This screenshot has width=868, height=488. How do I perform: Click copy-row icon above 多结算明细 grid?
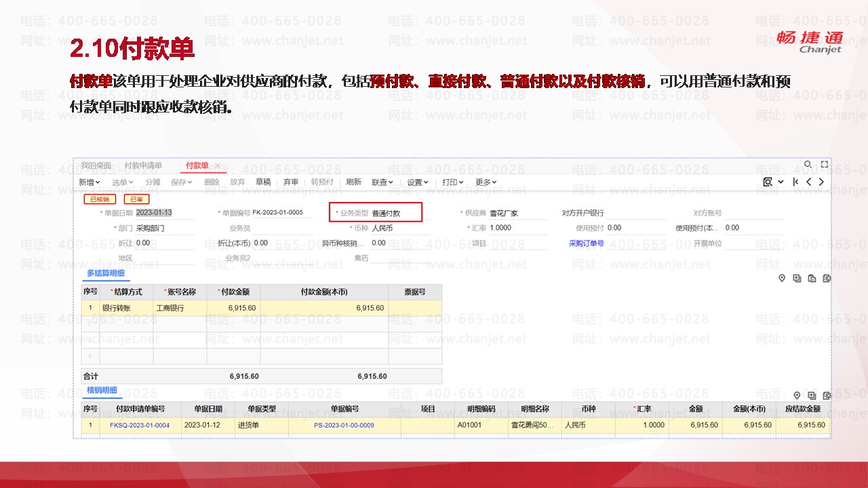click(812, 278)
